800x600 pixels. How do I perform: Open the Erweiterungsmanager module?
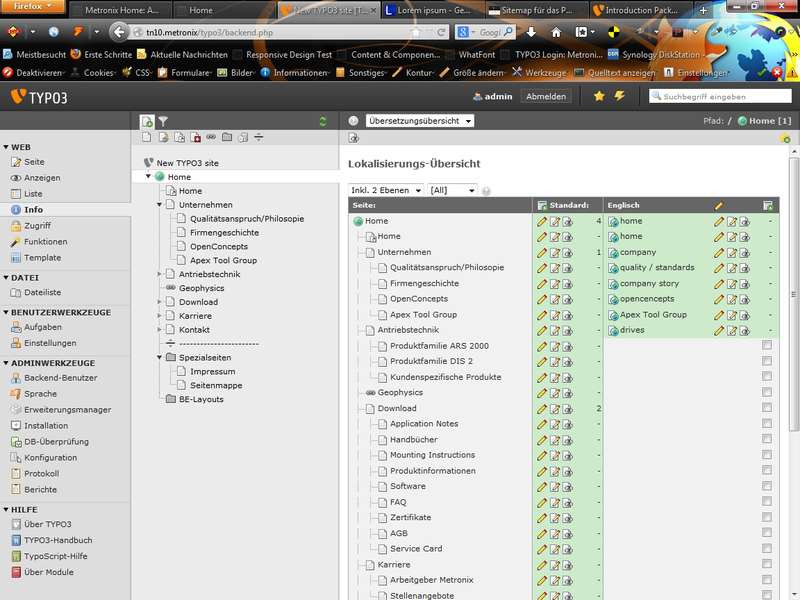click(67, 410)
